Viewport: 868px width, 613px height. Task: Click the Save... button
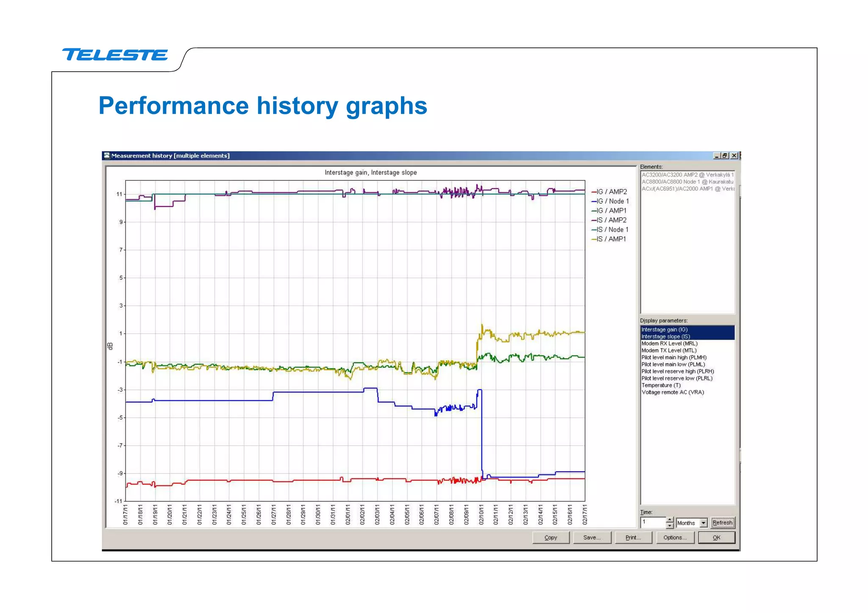click(592, 538)
